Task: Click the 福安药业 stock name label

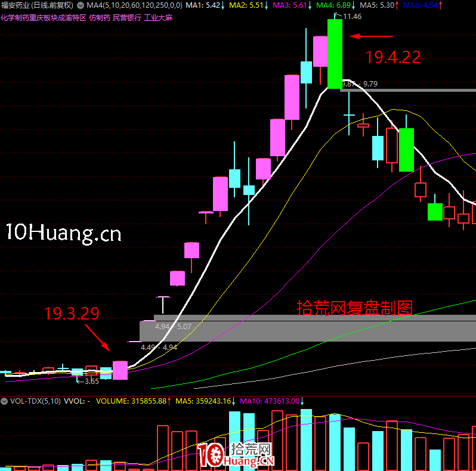Action: pyautogui.click(x=16, y=5)
